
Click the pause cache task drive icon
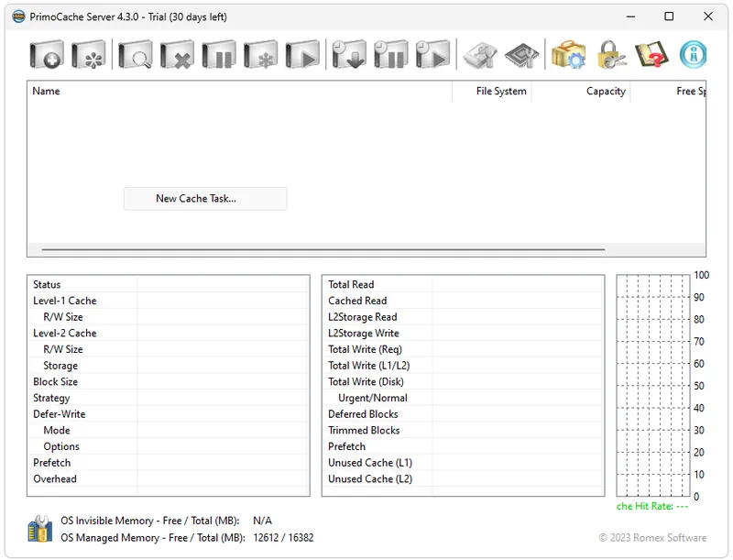click(x=219, y=55)
